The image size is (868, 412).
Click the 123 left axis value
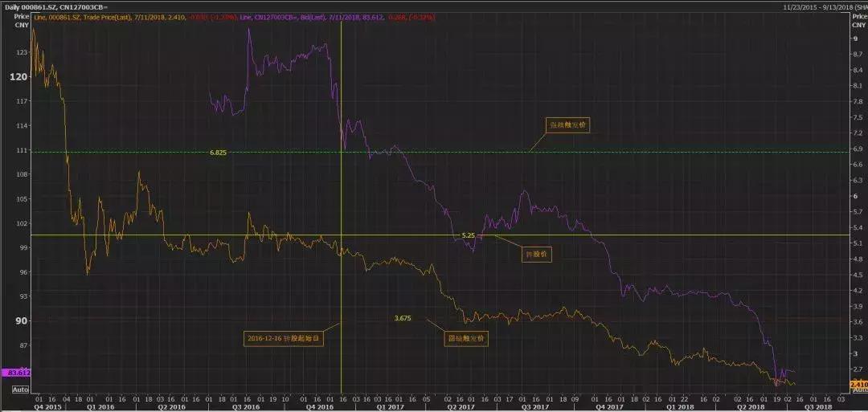pos(23,52)
